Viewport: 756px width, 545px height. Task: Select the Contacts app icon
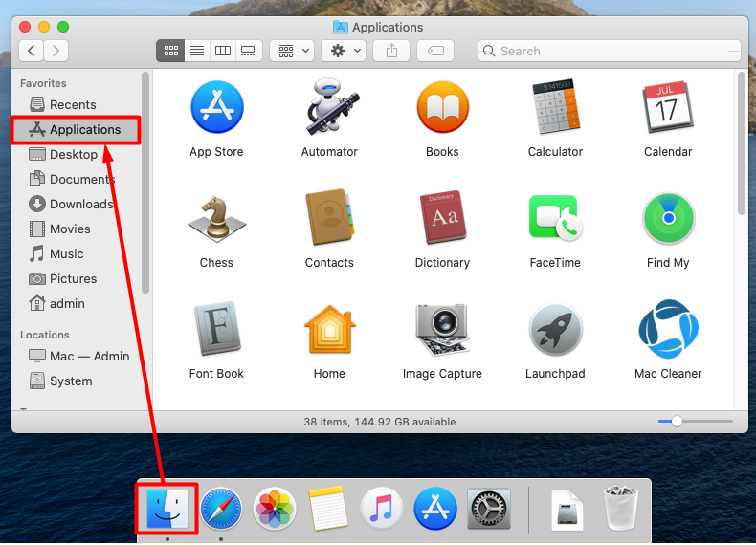pyautogui.click(x=330, y=217)
